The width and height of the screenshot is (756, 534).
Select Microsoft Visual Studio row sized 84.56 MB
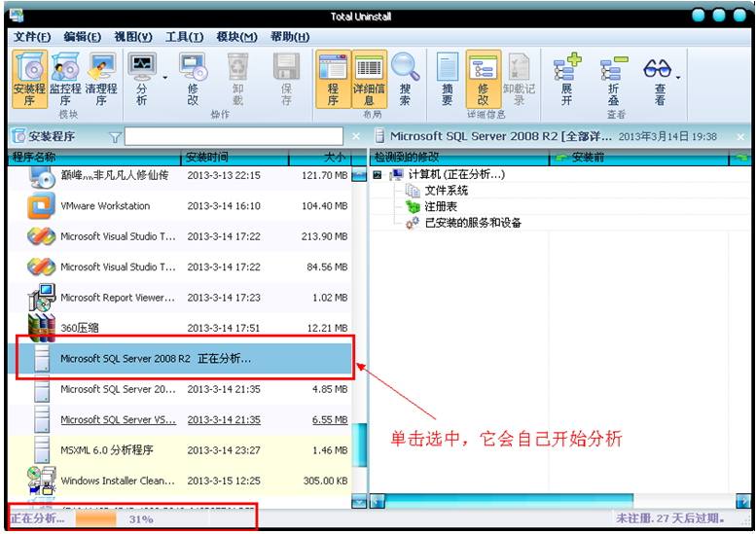[180, 267]
